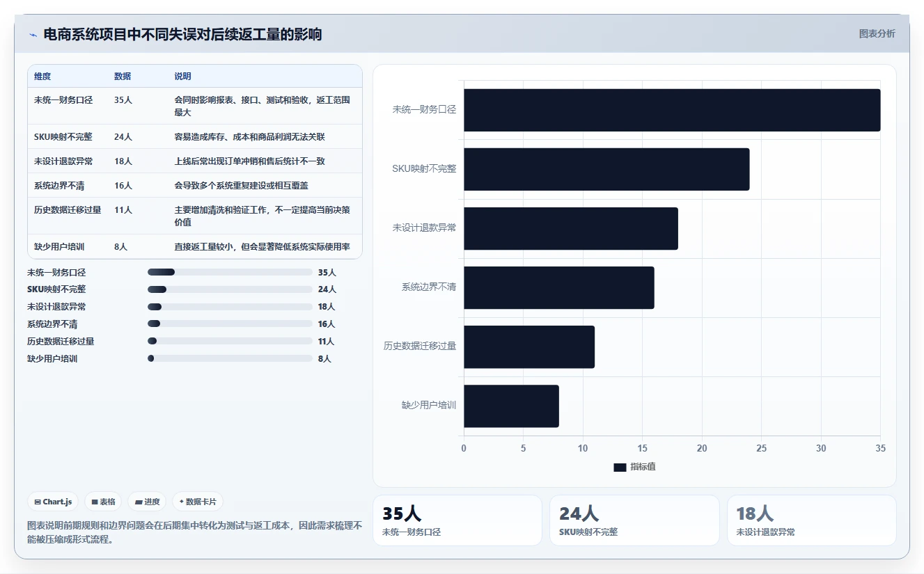Click the page title 电商系统项目中不同失误对后续返工量的影响

pos(182,35)
